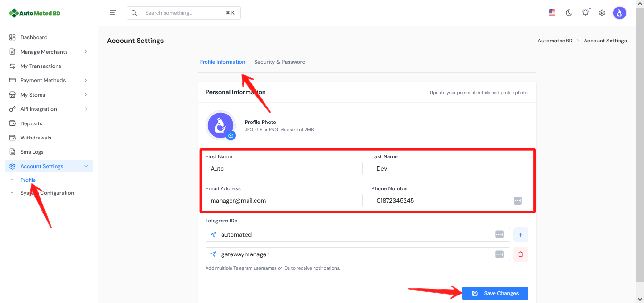
Task: Toggle dark mode with the moon icon
Action: point(569,13)
